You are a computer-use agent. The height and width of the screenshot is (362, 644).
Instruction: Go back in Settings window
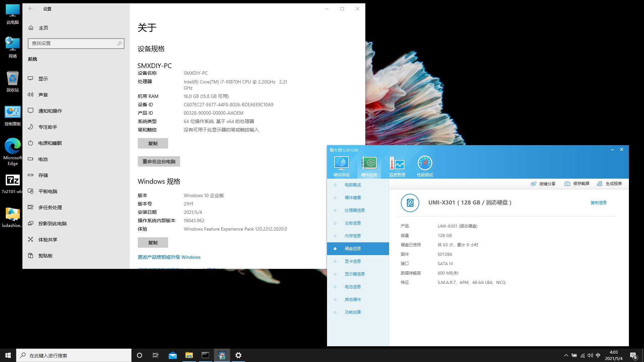pyautogui.click(x=31, y=9)
